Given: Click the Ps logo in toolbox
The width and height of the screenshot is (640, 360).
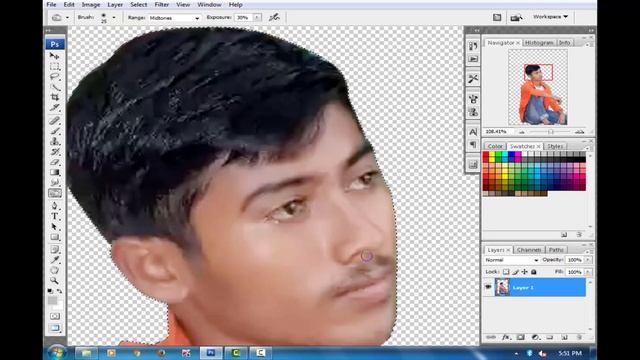Looking at the screenshot, I should 55,44.
